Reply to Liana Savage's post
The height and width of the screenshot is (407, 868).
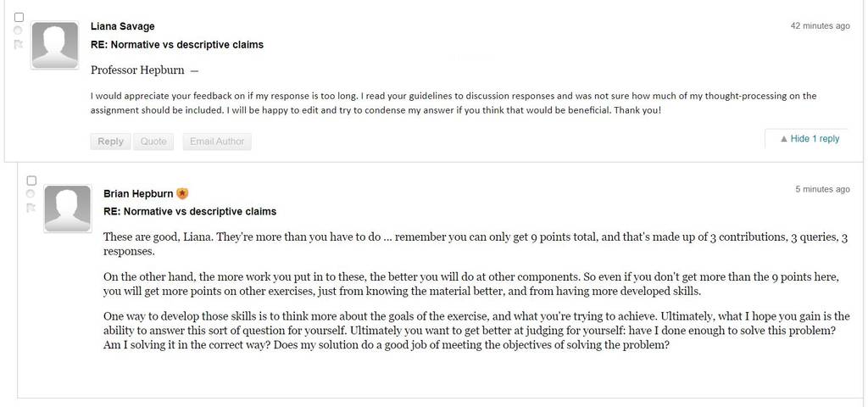(111, 142)
